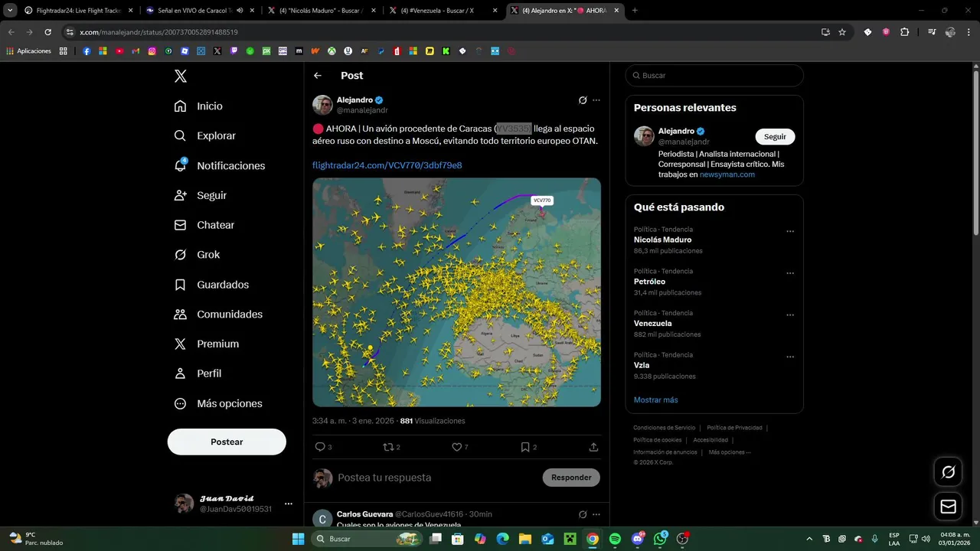The width and height of the screenshot is (980, 551).
Task: Switch to the "Nicolás Maduro" search tab
Action: pyautogui.click(x=322, y=11)
